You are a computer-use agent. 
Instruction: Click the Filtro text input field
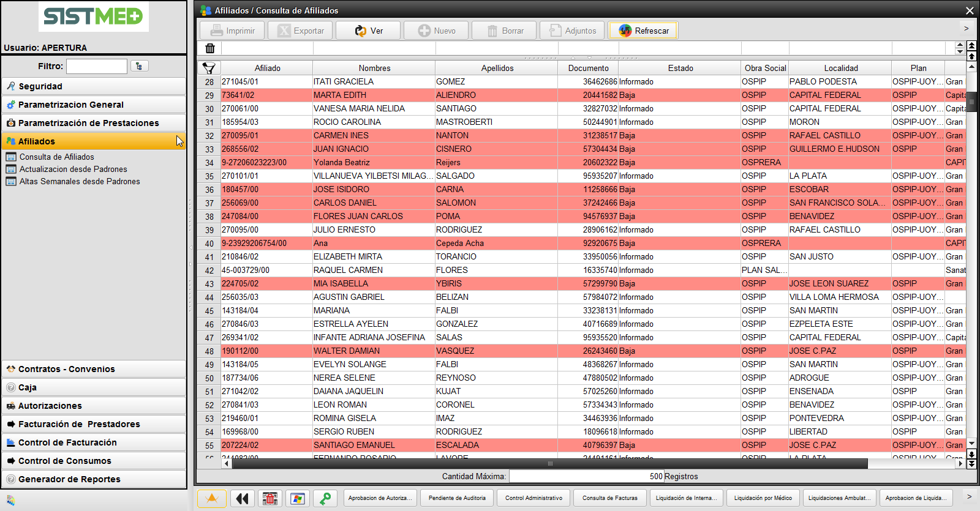point(96,66)
